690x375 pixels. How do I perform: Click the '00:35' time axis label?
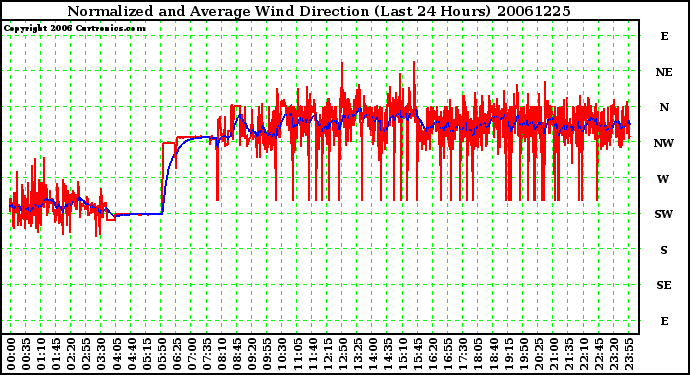tap(26, 354)
